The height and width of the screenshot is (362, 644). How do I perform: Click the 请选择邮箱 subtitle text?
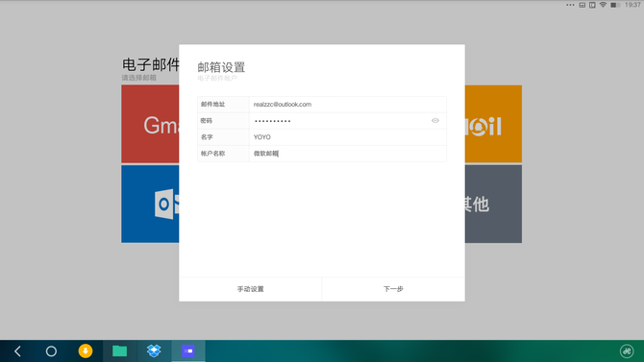click(x=138, y=78)
